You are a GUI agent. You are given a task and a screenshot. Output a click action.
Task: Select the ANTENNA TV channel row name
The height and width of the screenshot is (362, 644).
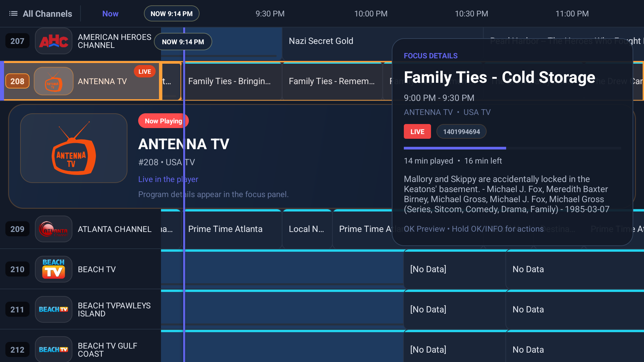pos(102,81)
